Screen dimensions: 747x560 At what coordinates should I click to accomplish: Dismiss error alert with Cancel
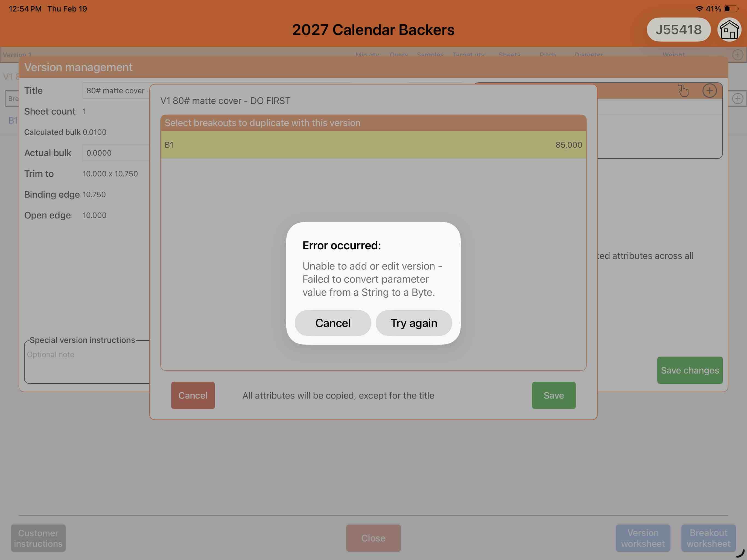coord(333,323)
